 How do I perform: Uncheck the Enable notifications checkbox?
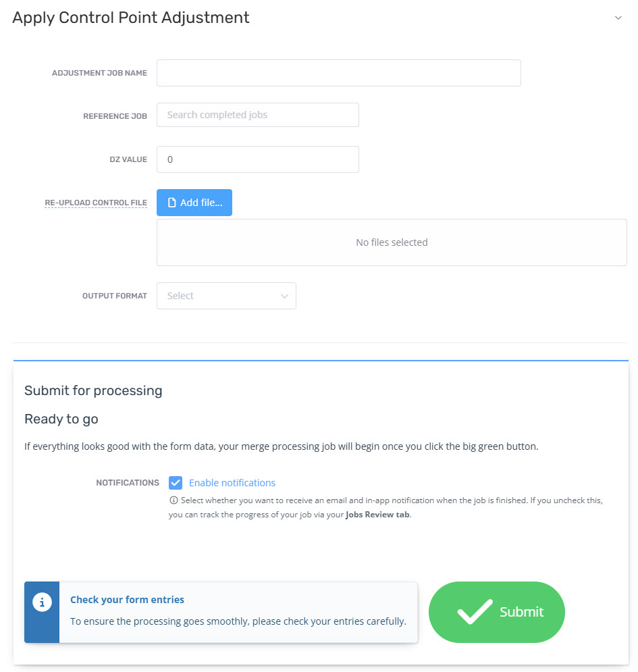[176, 482]
